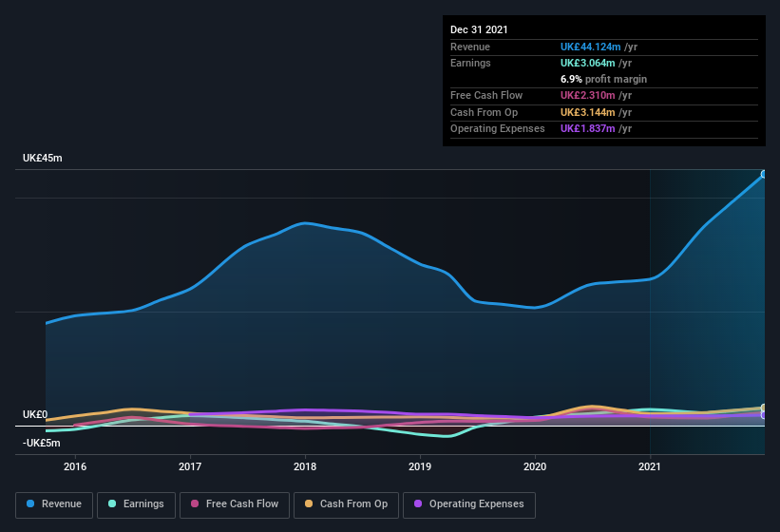Click the Revenue endpoint marker on the chart
This screenshot has height=532, width=780.
764,174
